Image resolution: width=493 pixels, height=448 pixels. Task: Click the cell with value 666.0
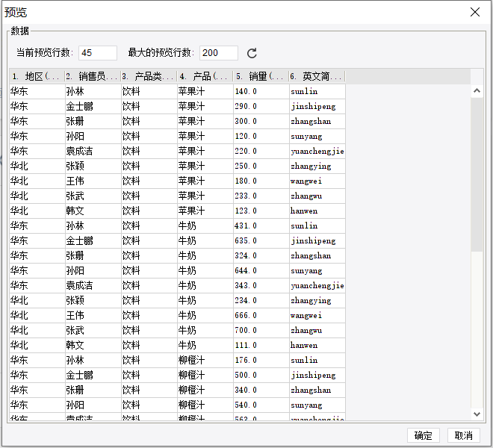click(261, 315)
